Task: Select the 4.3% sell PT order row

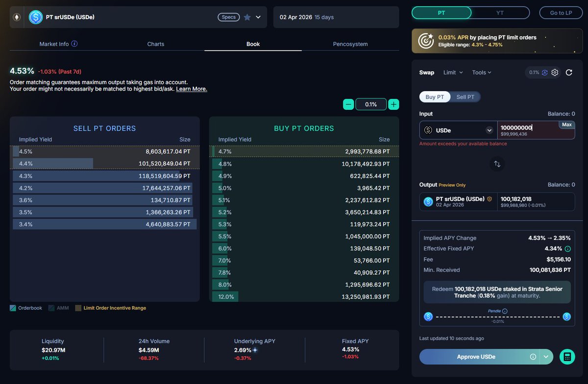Action: pos(104,176)
